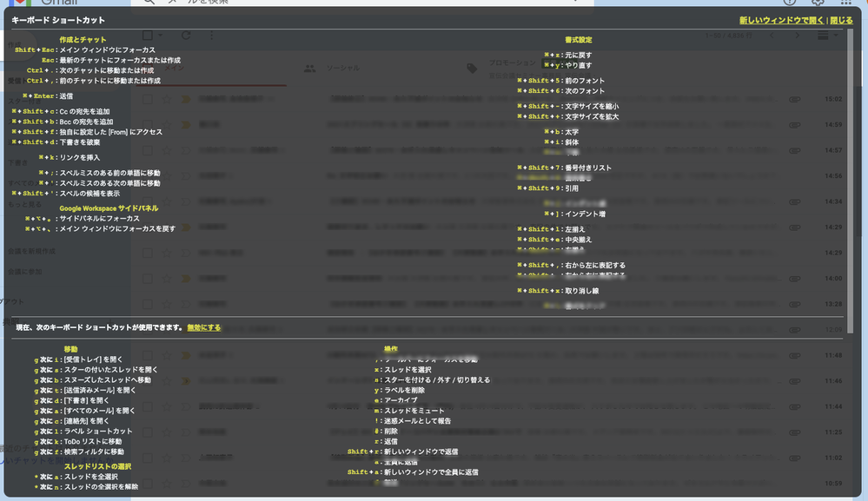Tick the select-all checkbox in the inbox toolbar
Screen dimensions: 868x501
[x=147, y=36]
